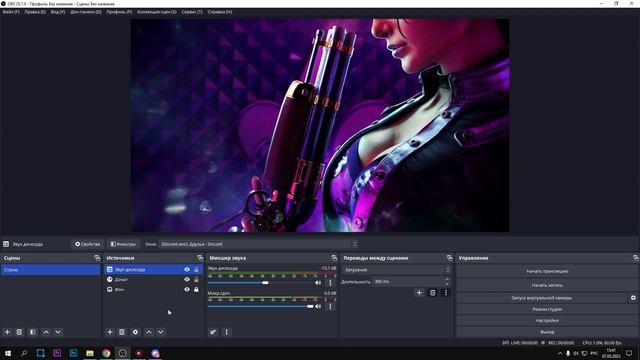Image resolution: width=640 pixels, height=360 pixels.
Task: Click Выход button in Управление panel
Action: coord(547,332)
